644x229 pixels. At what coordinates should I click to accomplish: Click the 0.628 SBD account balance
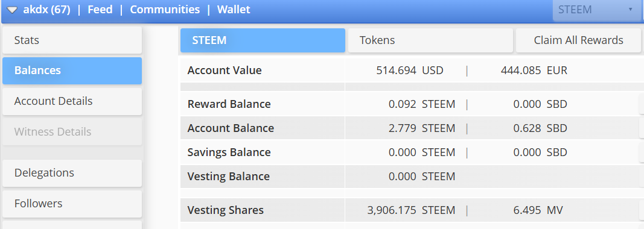pos(540,128)
